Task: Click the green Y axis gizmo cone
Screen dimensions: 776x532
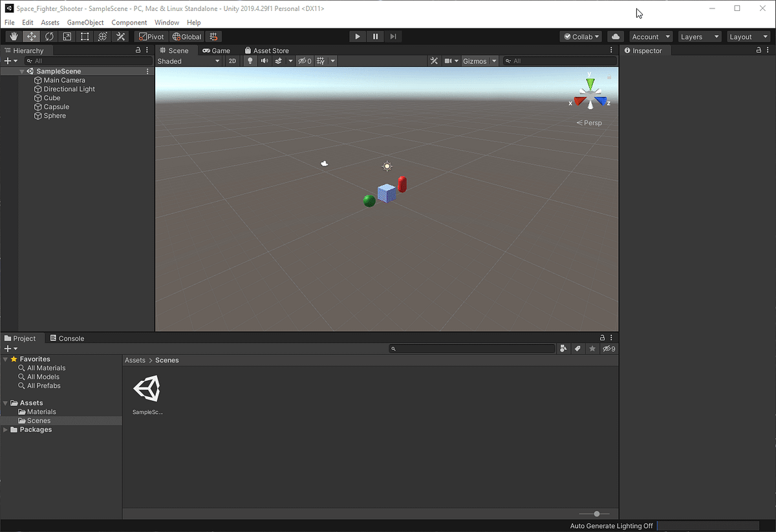Action: coord(590,84)
